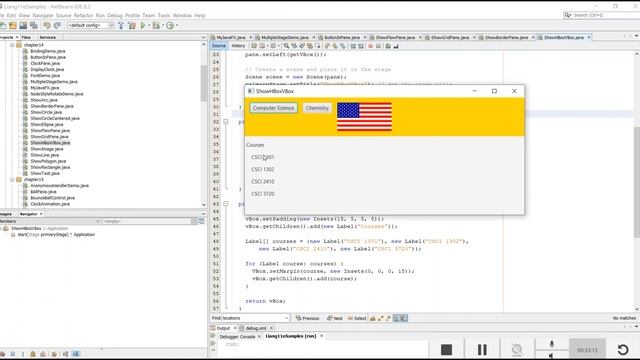Click the Build Project hammer icon

point(121,25)
